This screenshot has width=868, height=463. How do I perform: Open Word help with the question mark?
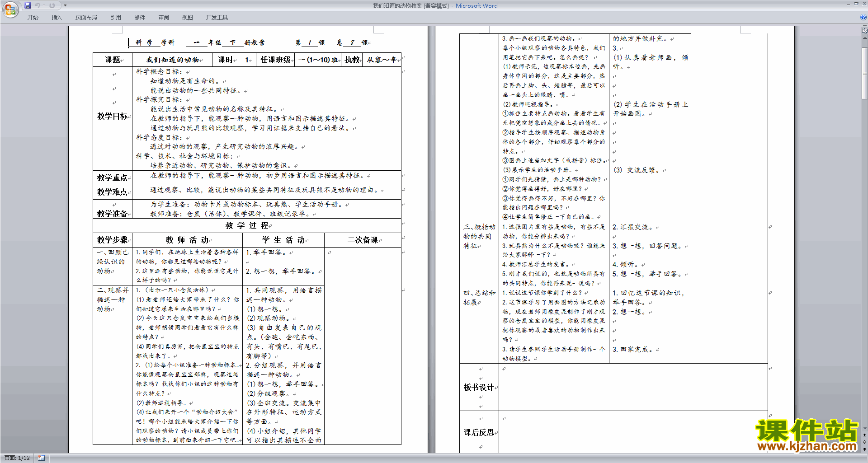point(863,17)
